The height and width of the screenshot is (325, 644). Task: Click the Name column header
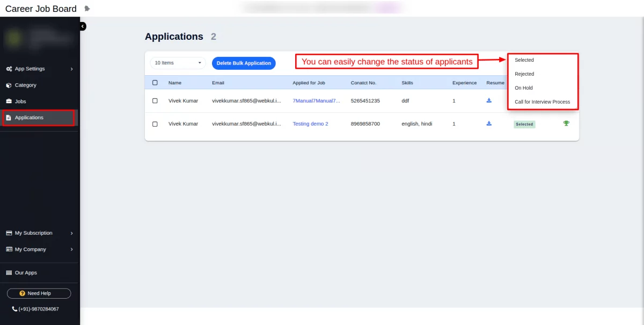[175, 83]
